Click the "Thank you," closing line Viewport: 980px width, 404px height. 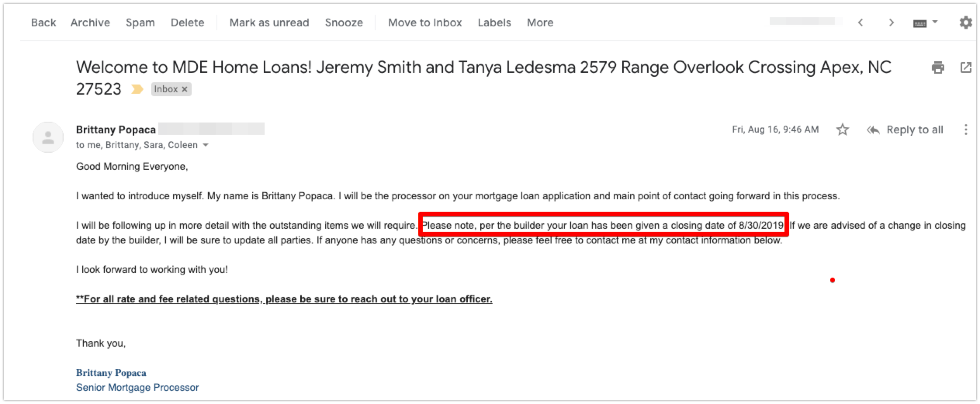click(x=101, y=343)
